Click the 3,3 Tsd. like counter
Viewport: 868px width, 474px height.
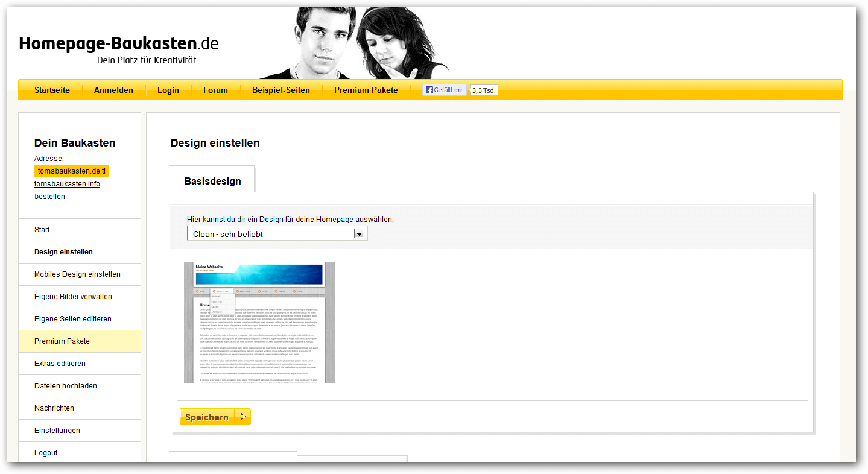coord(484,90)
